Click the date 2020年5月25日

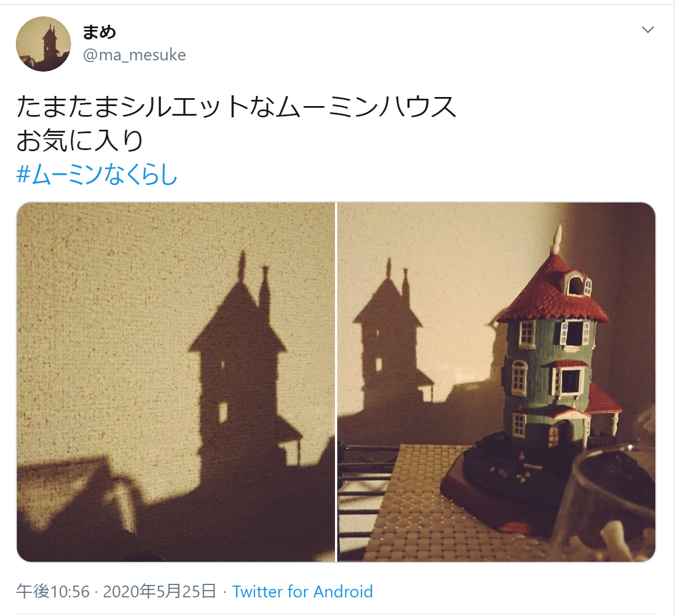[160, 591]
